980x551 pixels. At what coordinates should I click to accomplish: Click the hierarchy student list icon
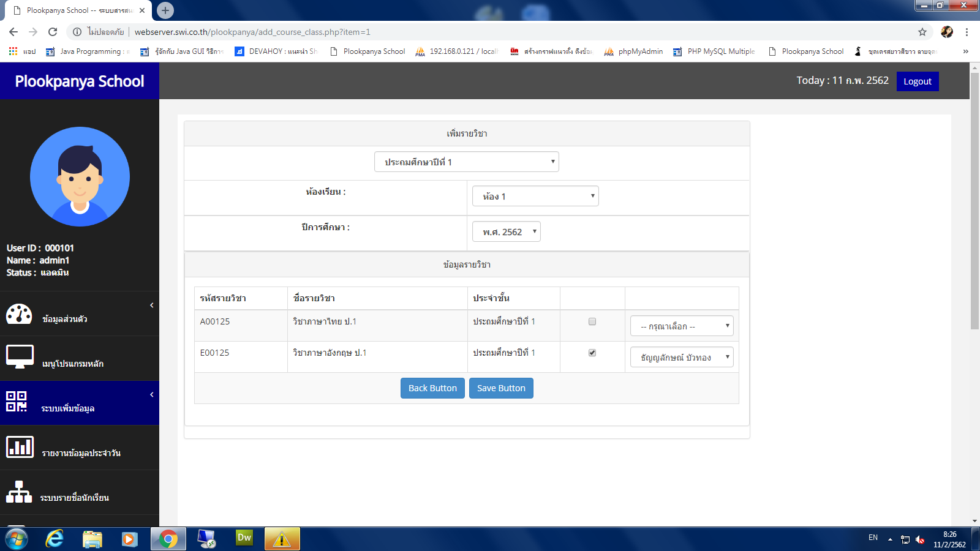pyautogui.click(x=19, y=492)
